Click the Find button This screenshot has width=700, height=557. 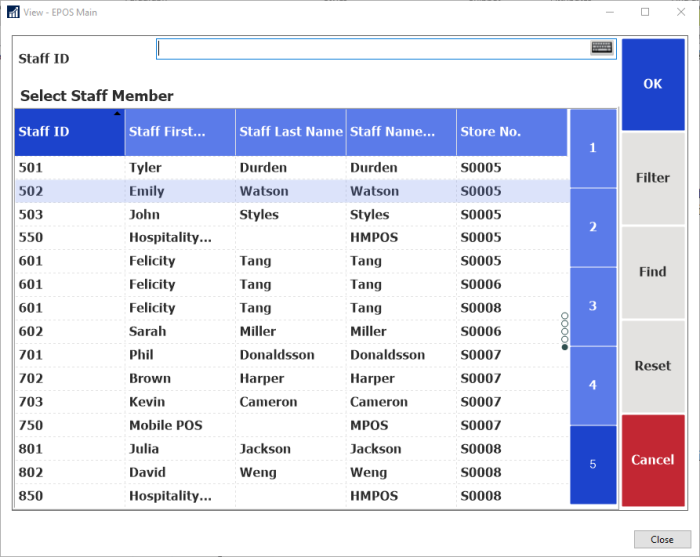pos(653,272)
